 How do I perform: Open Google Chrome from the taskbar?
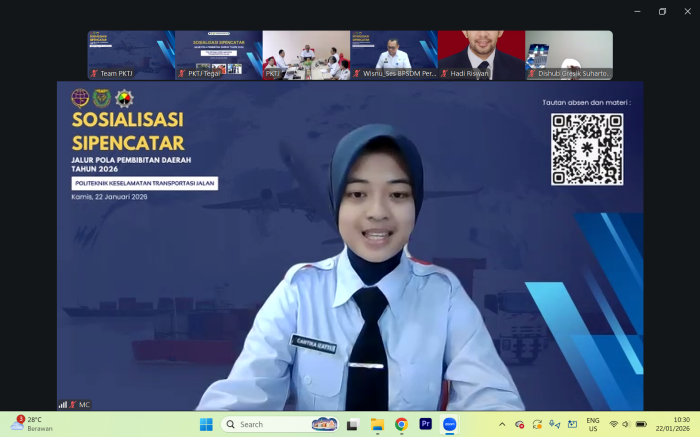[401, 424]
